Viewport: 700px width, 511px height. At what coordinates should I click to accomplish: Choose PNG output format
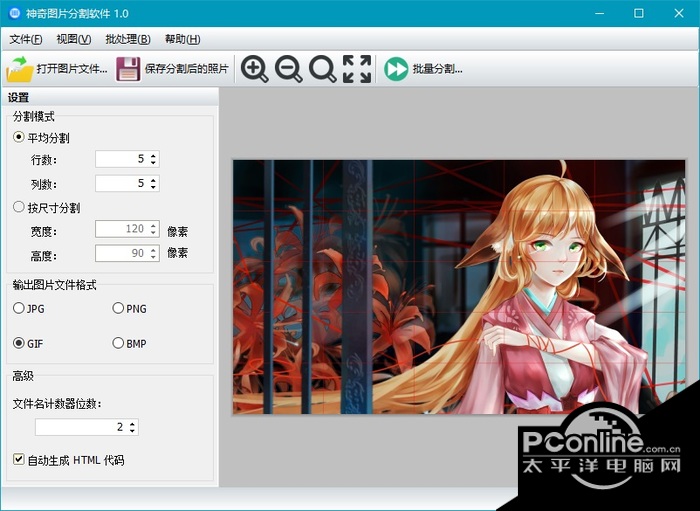[x=118, y=308]
